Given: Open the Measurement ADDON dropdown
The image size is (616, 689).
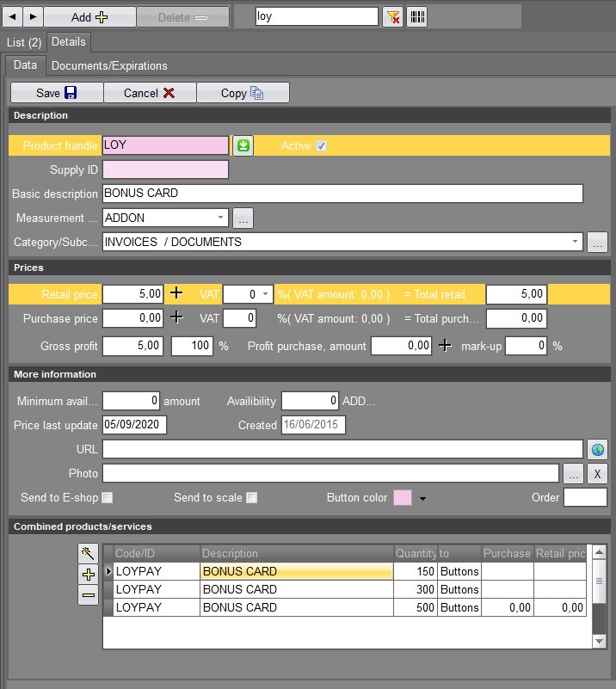Looking at the screenshot, I should (x=220, y=218).
